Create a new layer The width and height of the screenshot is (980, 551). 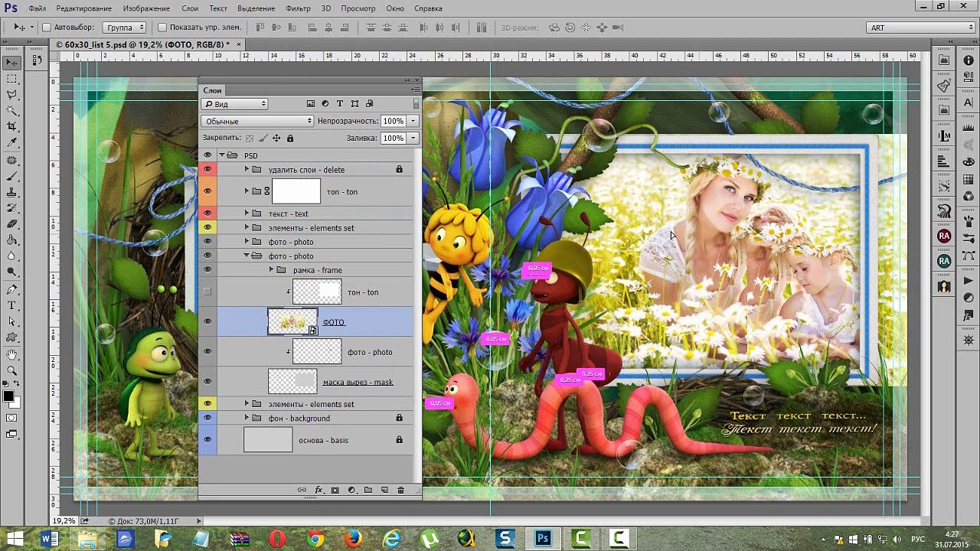tap(384, 491)
